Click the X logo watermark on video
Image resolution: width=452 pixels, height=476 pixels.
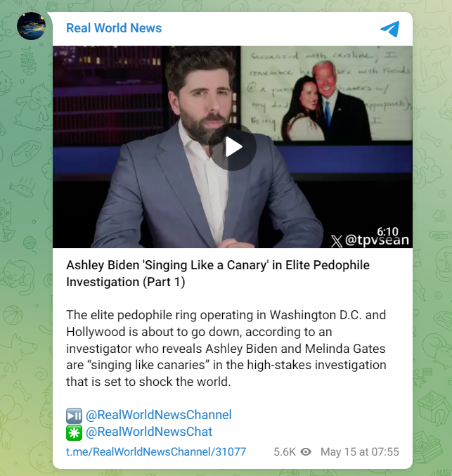click(336, 241)
